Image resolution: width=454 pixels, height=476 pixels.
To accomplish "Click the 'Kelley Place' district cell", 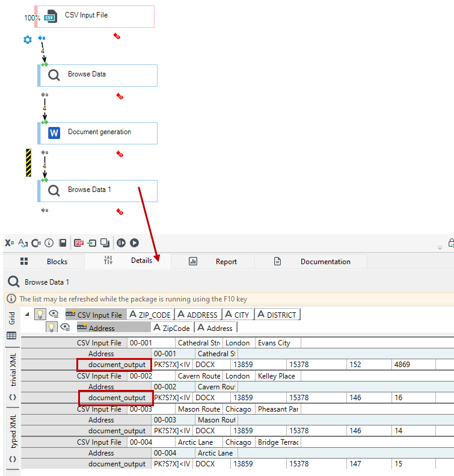I will pyautogui.click(x=278, y=376).
